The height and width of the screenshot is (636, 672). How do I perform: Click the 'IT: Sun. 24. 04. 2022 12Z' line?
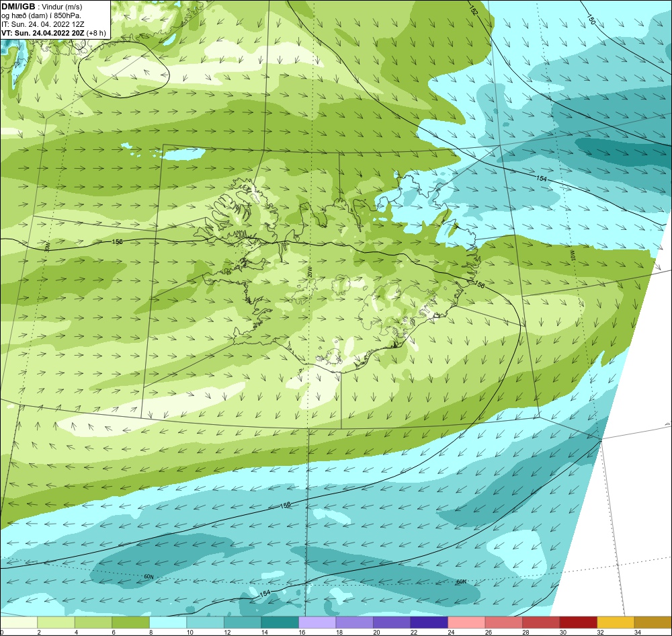pos(42,24)
